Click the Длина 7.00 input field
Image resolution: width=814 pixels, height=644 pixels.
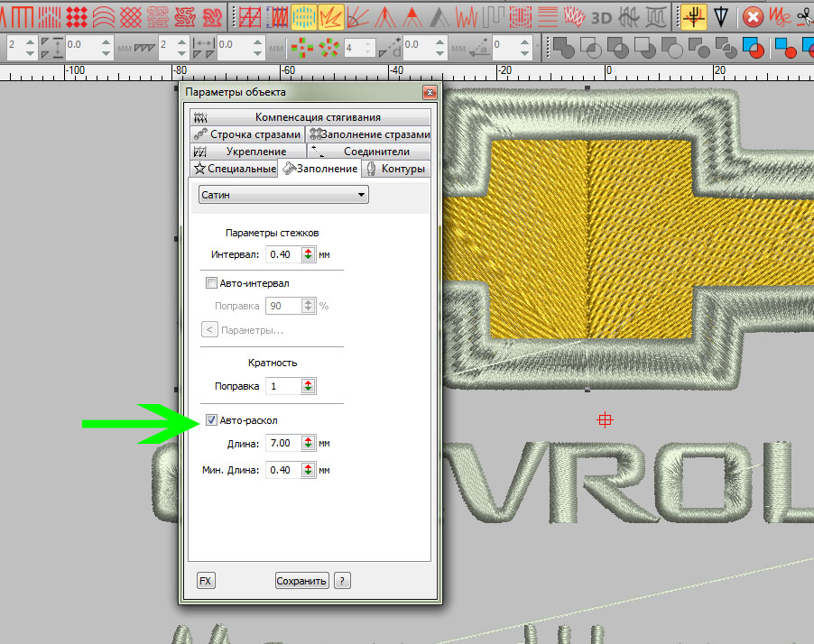click(x=283, y=443)
